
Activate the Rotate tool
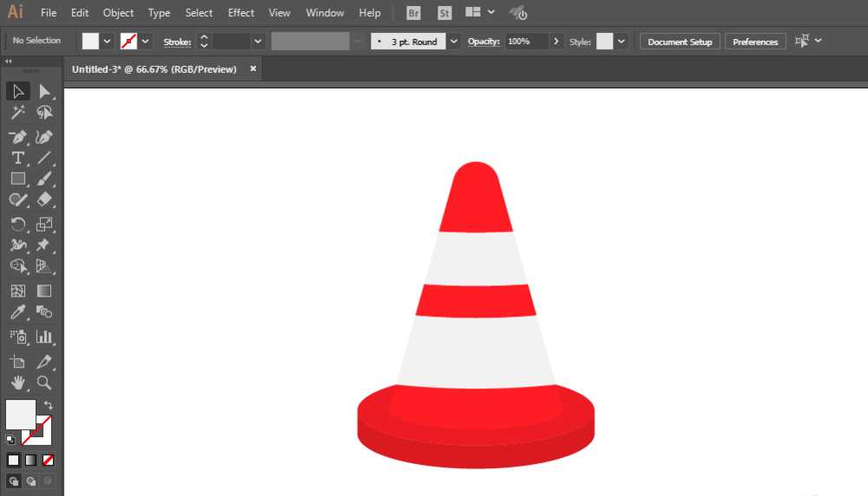click(x=17, y=225)
